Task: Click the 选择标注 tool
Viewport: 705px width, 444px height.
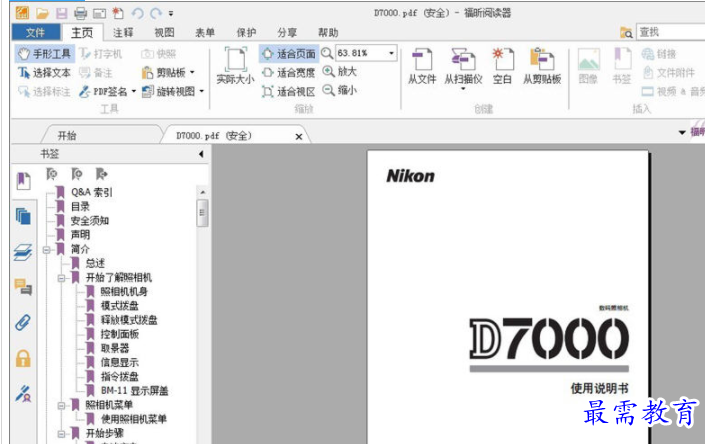Action: coord(45,92)
